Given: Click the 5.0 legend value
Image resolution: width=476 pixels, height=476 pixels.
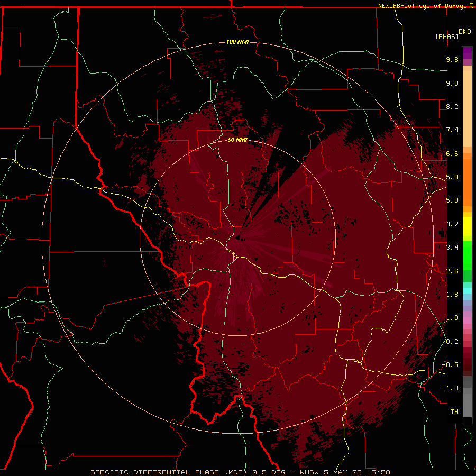Looking at the screenshot, I should tap(452, 200).
